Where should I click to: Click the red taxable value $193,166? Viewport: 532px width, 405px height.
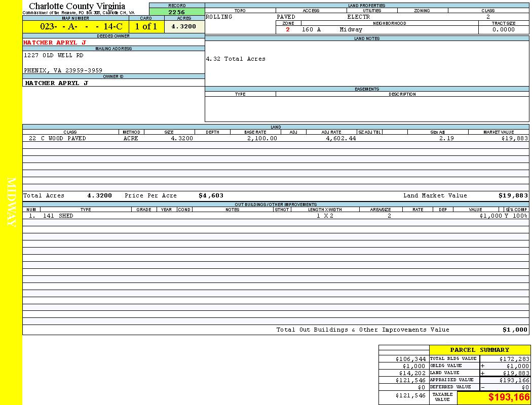point(509,397)
